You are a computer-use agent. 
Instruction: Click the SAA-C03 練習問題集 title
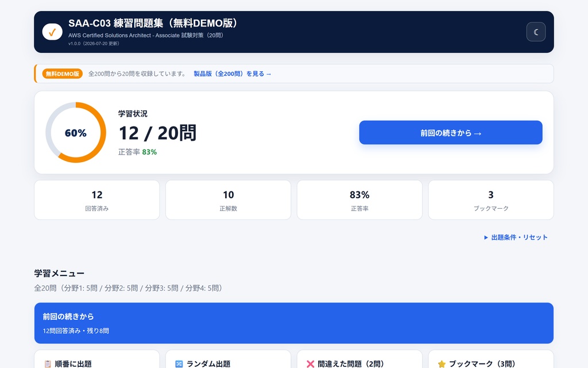tap(153, 23)
